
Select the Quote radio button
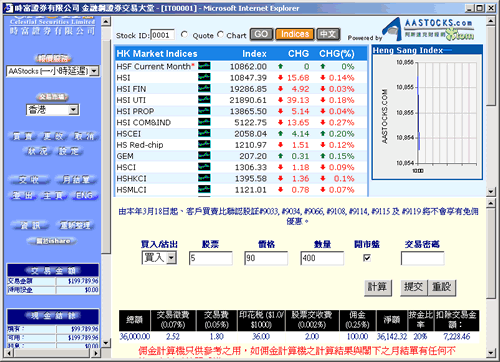click(x=184, y=34)
